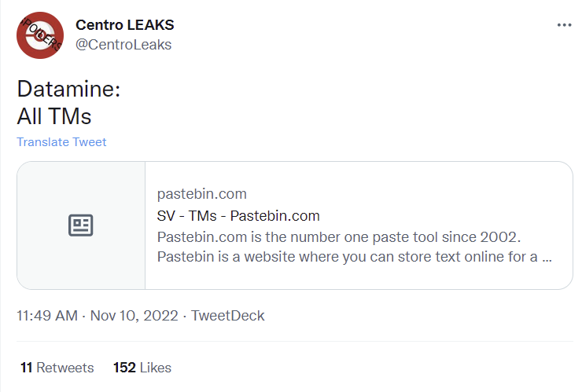Click the 'All TMs' tweet text
The image size is (582, 392).
[x=54, y=116]
